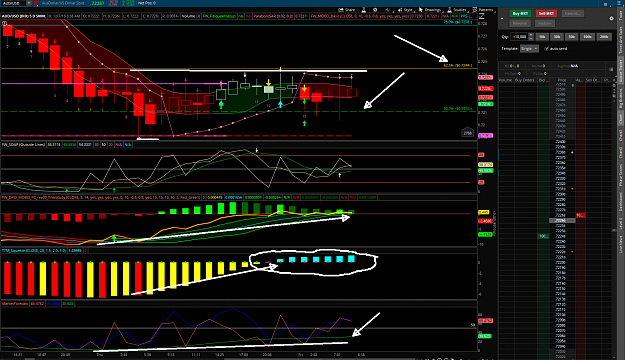This screenshot has width=625, height=360.
Task: Click the top-right list menu icon
Action: (620, 4)
